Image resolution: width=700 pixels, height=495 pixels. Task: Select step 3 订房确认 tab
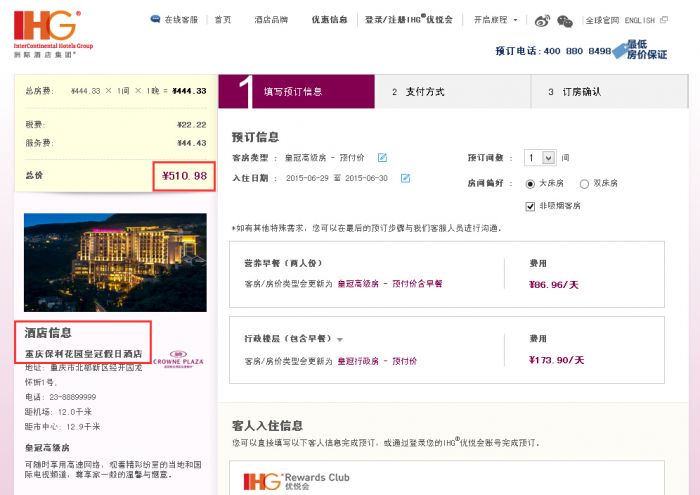coord(609,92)
